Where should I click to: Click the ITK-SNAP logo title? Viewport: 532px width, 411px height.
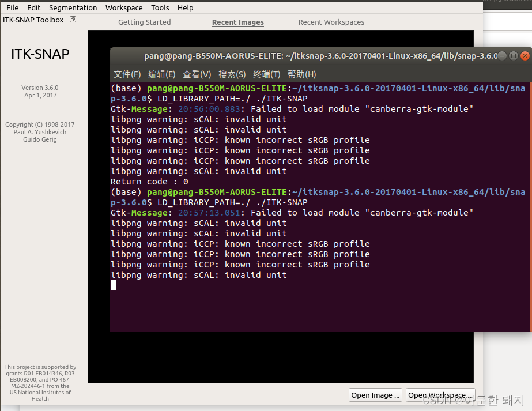[40, 54]
